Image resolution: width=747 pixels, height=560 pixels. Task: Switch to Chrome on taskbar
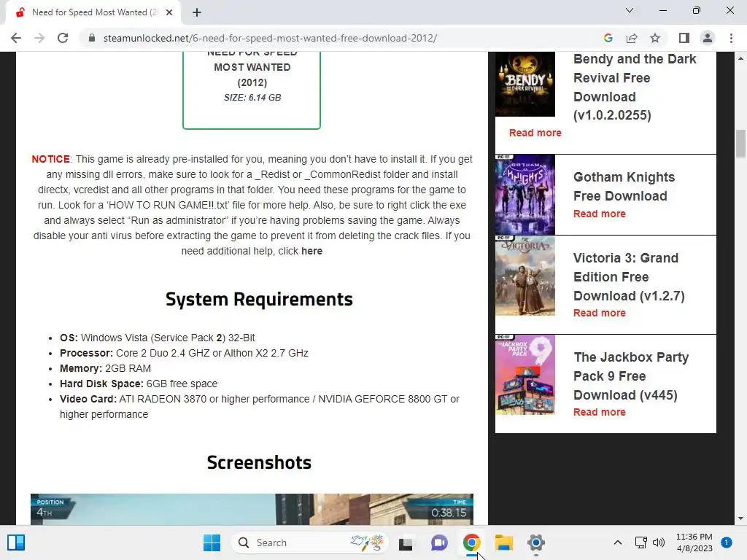pyautogui.click(x=471, y=542)
